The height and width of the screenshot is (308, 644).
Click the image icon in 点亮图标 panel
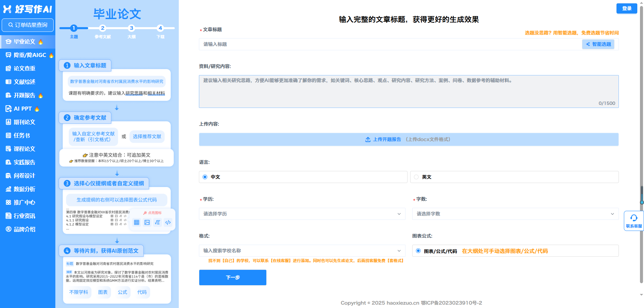(147, 222)
